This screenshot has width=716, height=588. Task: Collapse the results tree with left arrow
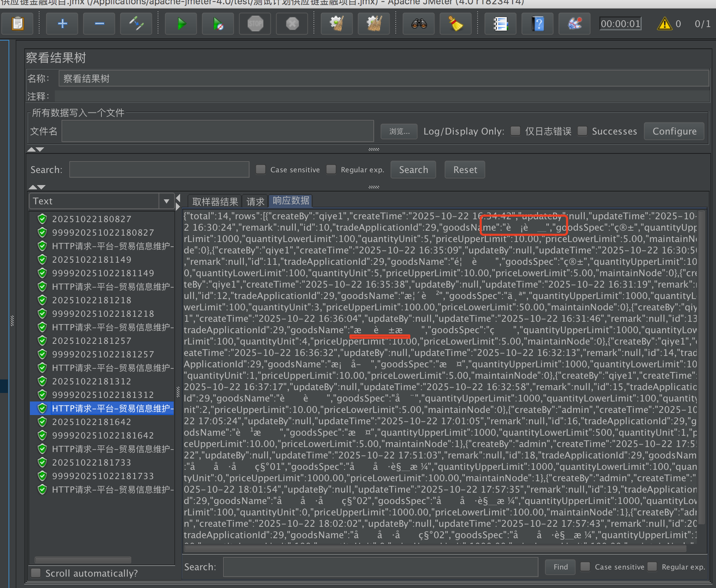[x=178, y=198]
